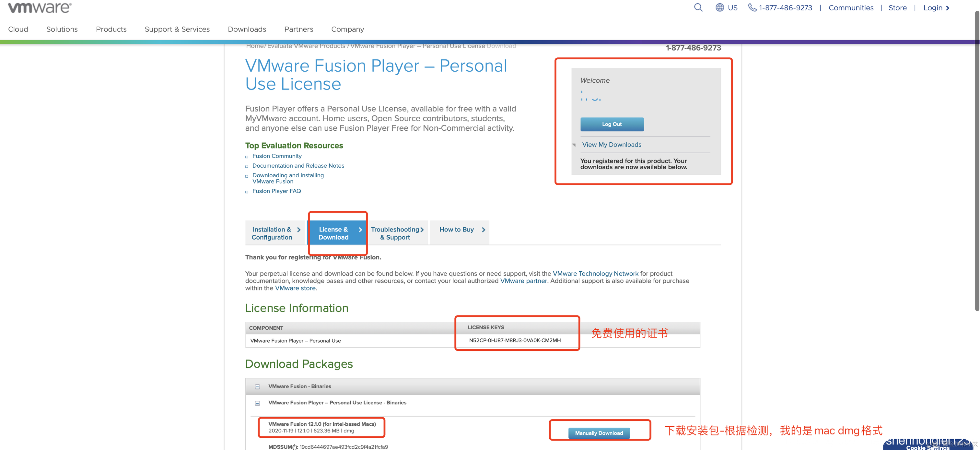Screen dimensions: 980x450
Task: Select the License & Download tab
Action: click(x=337, y=233)
